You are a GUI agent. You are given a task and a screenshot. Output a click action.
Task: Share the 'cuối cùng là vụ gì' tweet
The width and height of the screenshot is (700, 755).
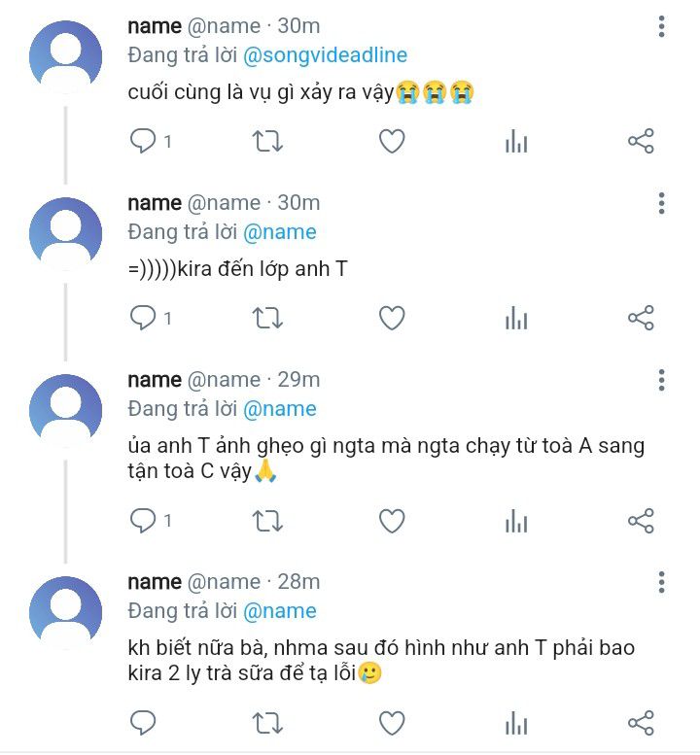click(x=641, y=141)
